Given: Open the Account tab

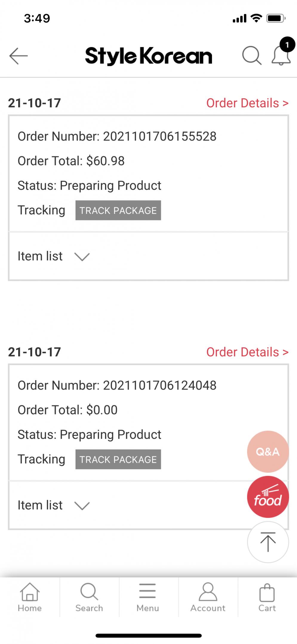Looking at the screenshot, I should coord(208,597).
